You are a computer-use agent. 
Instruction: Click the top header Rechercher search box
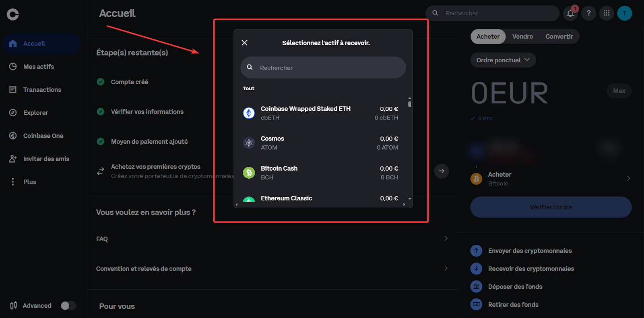pyautogui.click(x=492, y=13)
